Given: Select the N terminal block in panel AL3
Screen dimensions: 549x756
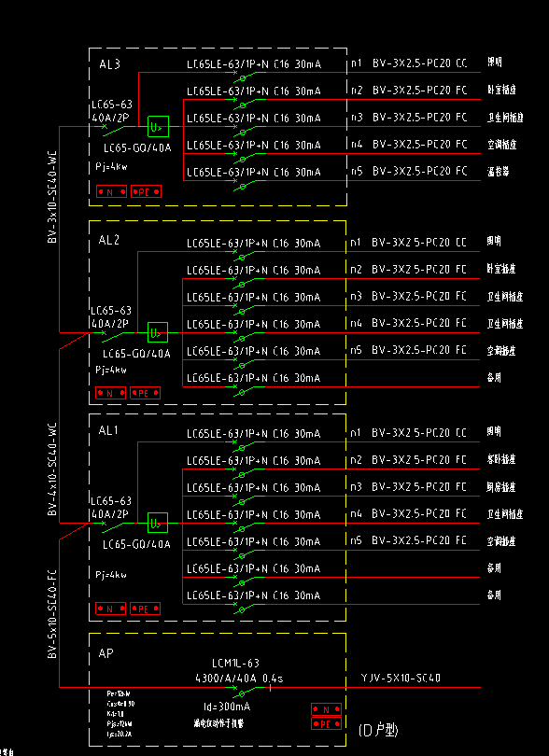Looking at the screenshot, I should tap(111, 192).
